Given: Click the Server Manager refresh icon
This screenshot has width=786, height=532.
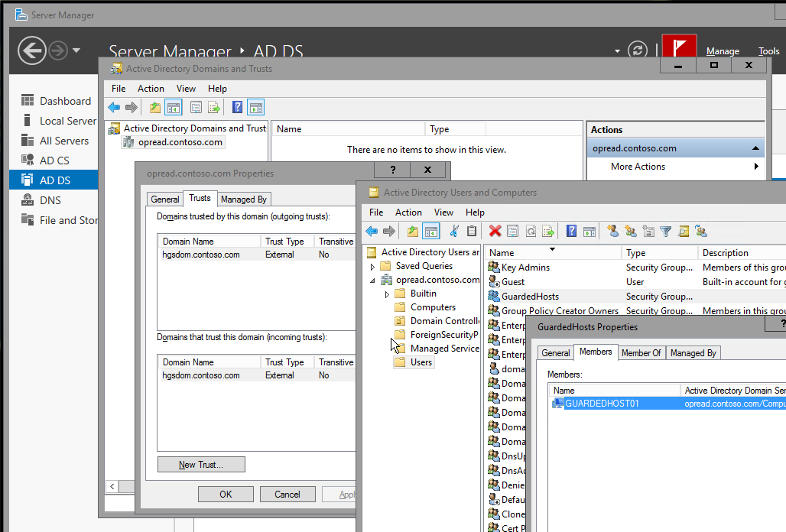Looking at the screenshot, I should (638, 50).
